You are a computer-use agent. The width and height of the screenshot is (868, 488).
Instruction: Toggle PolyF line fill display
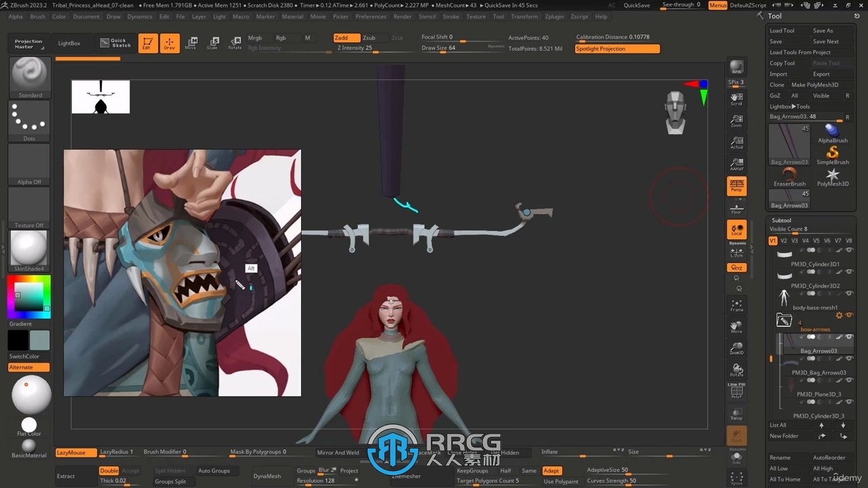point(736,392)
